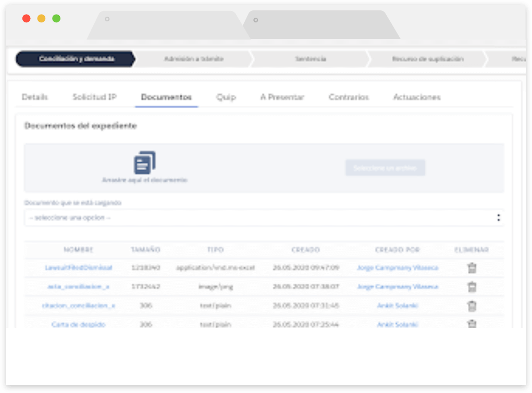Viewport: 532px width, 393px height.
Task: Click the documents upload icon
Action: click(x=144, y=162)
